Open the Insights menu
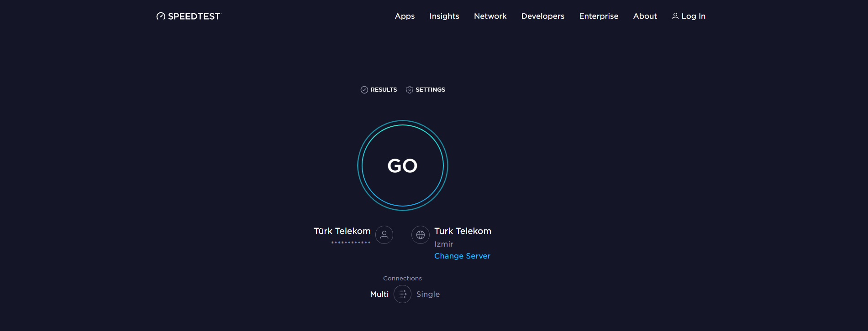This screenshot has height=331, width=868. coord(444,16)
